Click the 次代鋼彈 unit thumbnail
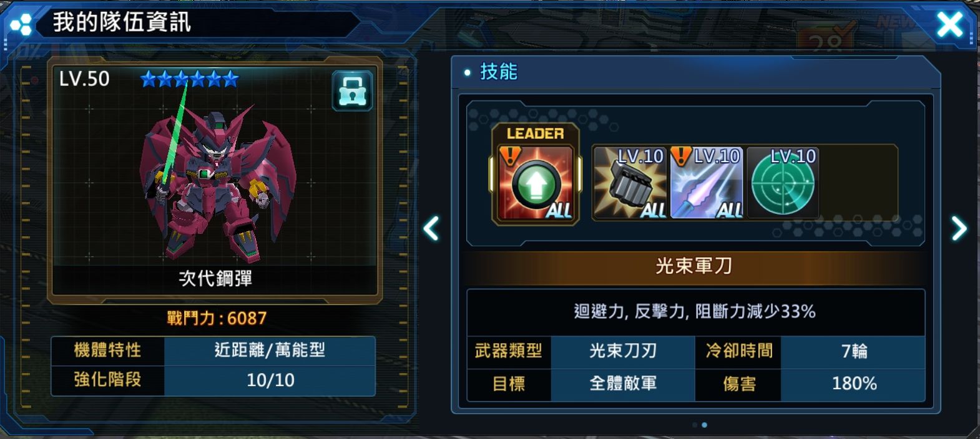 click(x=215, y=180)
